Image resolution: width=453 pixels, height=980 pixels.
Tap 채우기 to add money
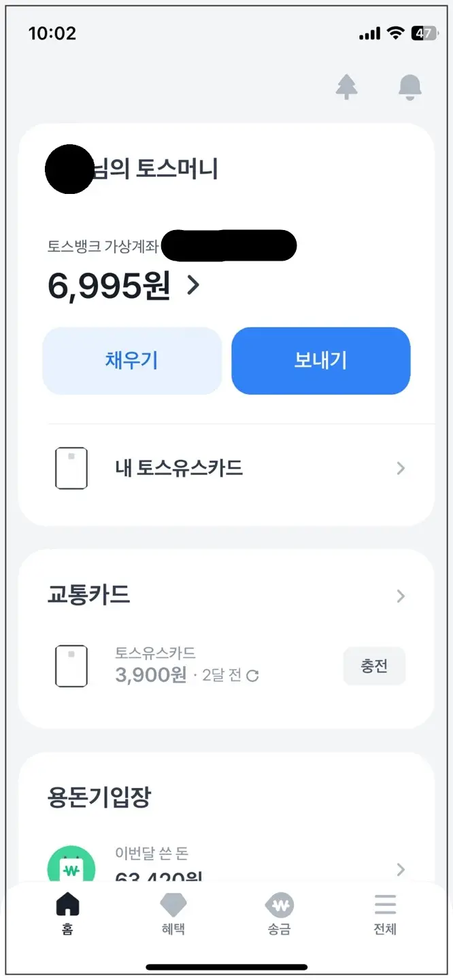click(x=132, y=361)
